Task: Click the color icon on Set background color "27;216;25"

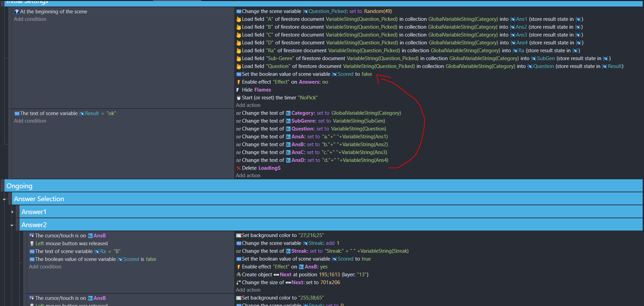Action: tap(239, 236)
